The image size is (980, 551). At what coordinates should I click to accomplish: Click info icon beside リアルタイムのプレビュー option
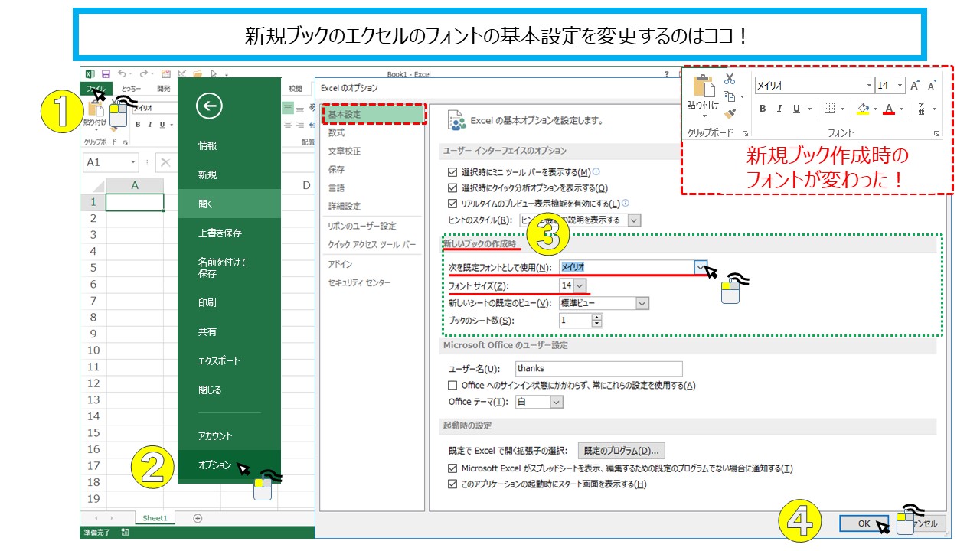click(626, 203)
